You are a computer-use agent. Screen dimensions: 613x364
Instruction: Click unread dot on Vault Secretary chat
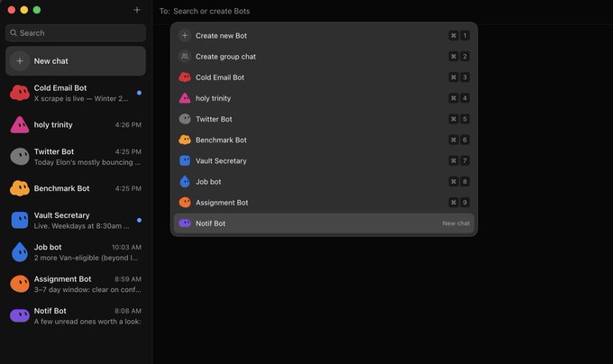(139, 220)
